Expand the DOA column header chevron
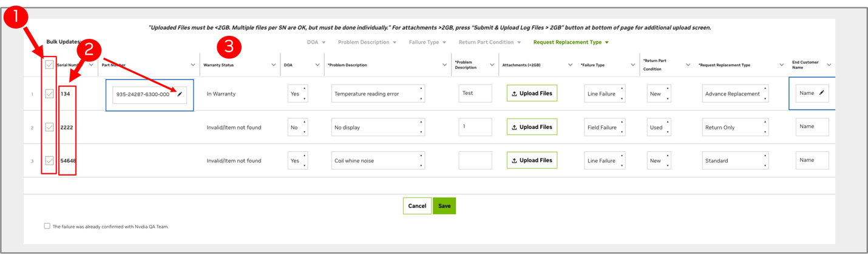The image size is (868, 254). click(317, 65)
